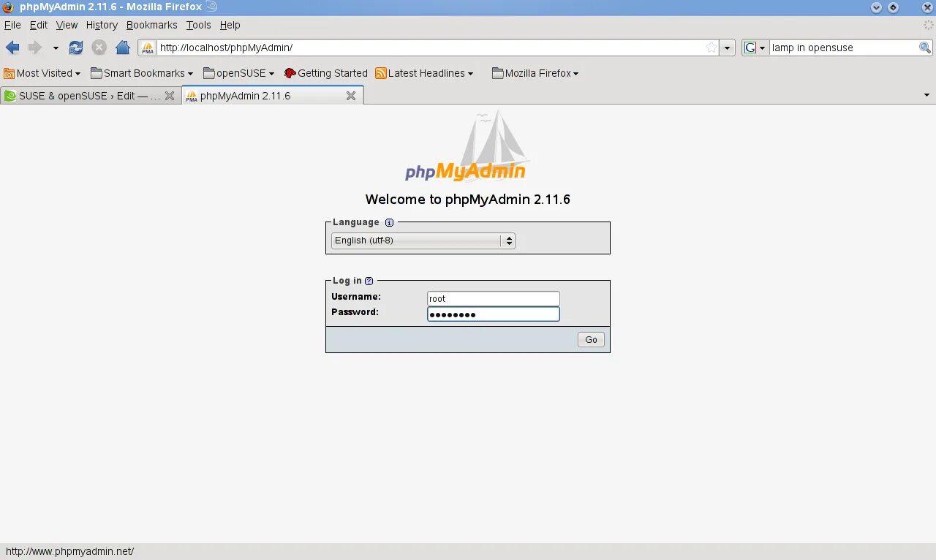Open the openSUSE bookmarks folder
This screenshot has height=560, width=936.
[x=239, y=73]
